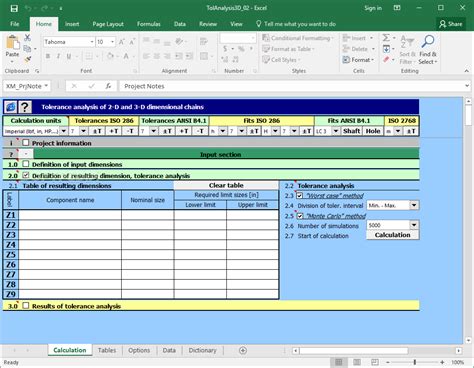Switch to the Data ribbon tab

click(x=180, y=24)
